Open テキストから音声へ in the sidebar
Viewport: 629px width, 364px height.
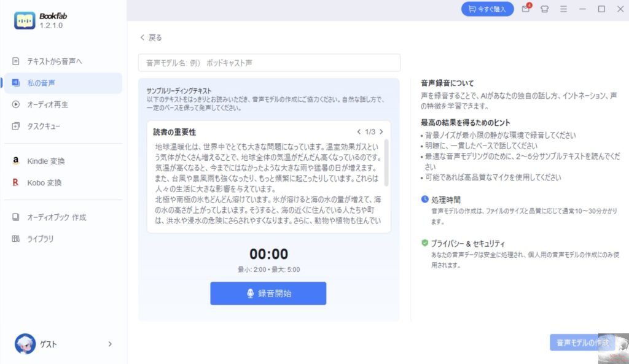(x=54, y=61)
